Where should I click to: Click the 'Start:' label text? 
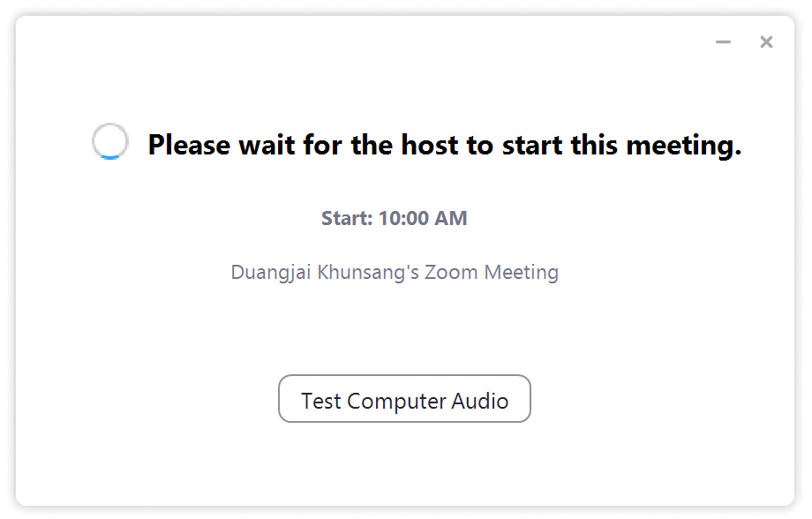click(347, 218)
